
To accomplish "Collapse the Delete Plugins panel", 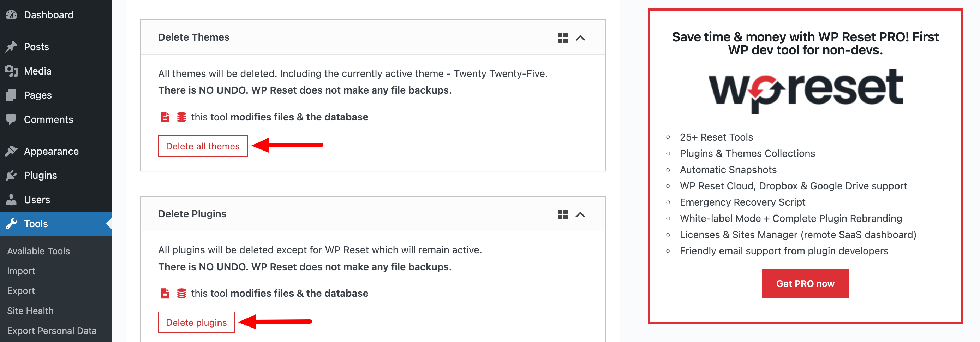I will (x=580, y=214).
